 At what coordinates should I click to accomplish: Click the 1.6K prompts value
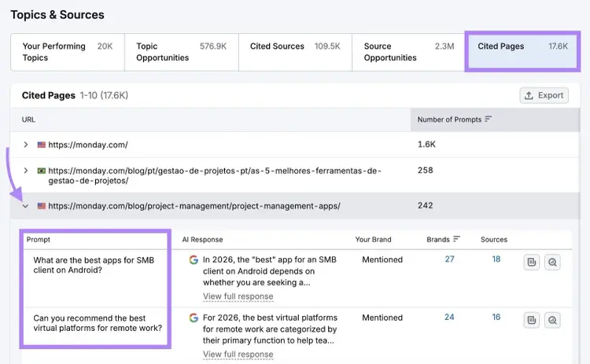[x=426, y=145]
